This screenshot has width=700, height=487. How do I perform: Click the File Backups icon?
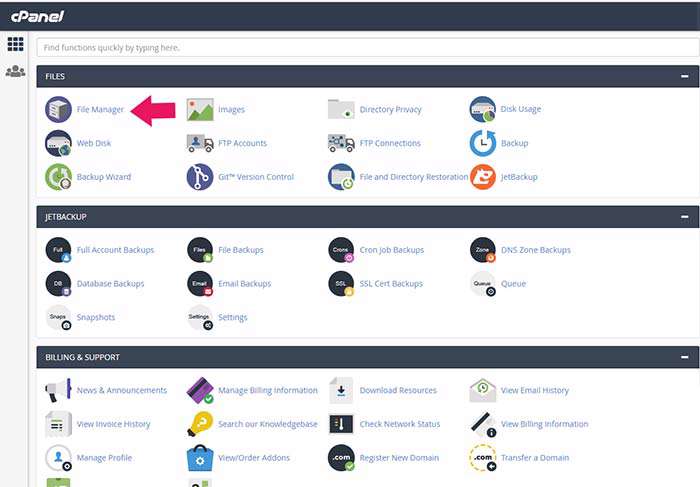pos(200,250)
